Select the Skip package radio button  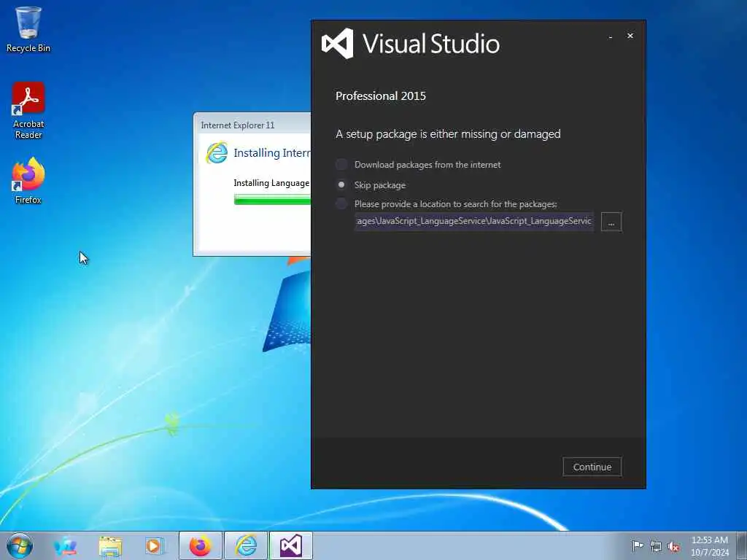click(x=341, y=184)
